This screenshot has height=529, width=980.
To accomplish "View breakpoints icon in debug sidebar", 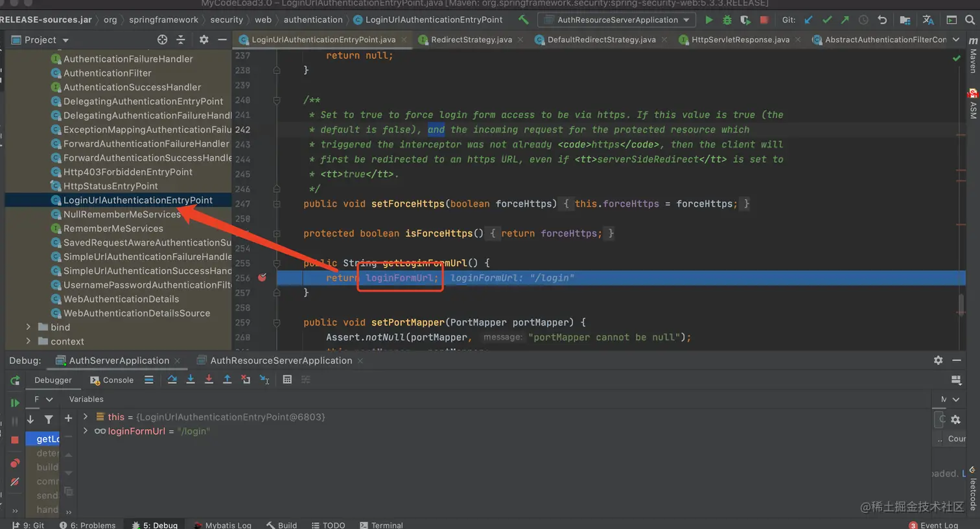I will [x=15, y=463].
